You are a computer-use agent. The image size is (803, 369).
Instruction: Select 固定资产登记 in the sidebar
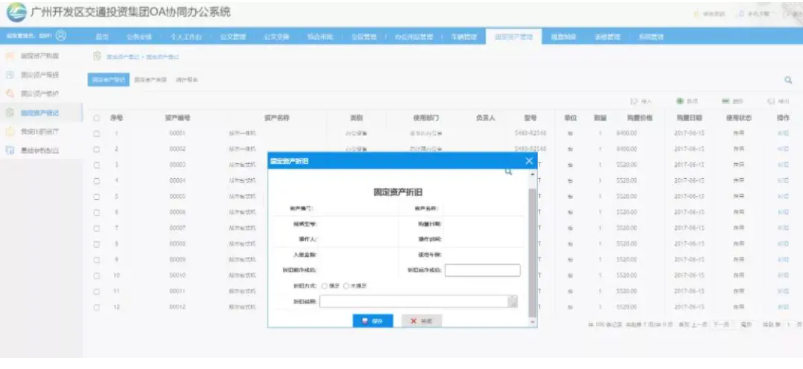[x=39, y=113]
